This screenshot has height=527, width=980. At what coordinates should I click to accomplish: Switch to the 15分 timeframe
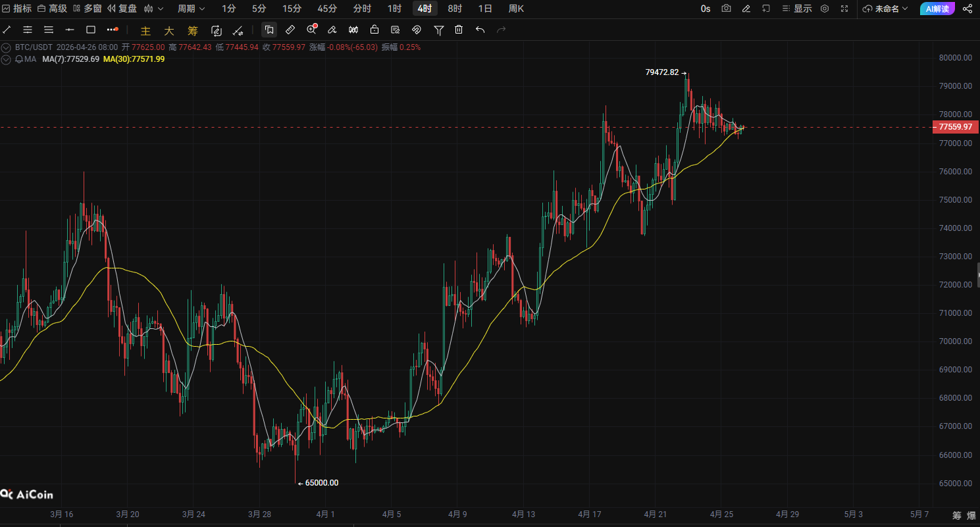tap(292, 9)
